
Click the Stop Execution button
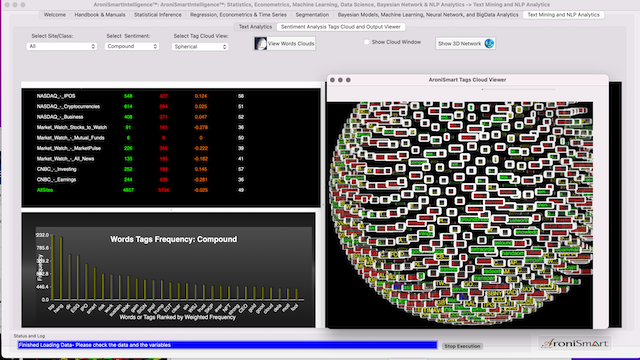[462, 346]
